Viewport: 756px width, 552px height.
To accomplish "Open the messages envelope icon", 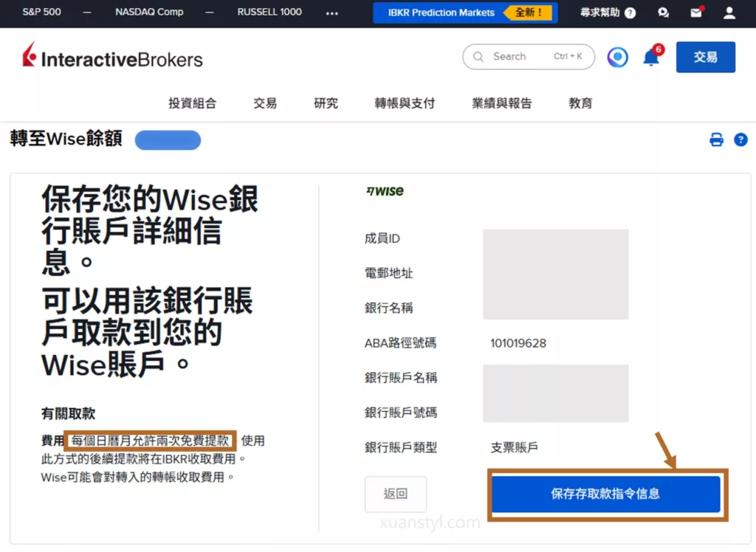I will click(696, 12).
